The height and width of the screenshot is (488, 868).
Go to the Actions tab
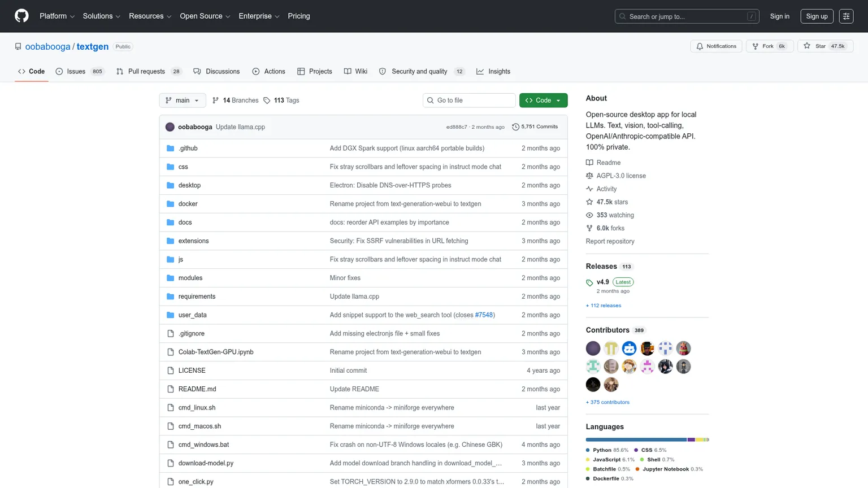[x=268, y=72]
